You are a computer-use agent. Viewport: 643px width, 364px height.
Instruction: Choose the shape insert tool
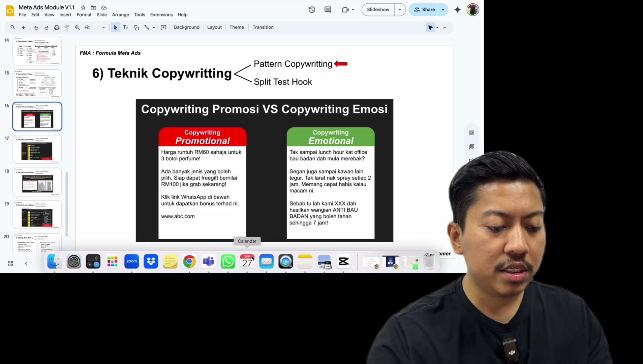[136, 27]
